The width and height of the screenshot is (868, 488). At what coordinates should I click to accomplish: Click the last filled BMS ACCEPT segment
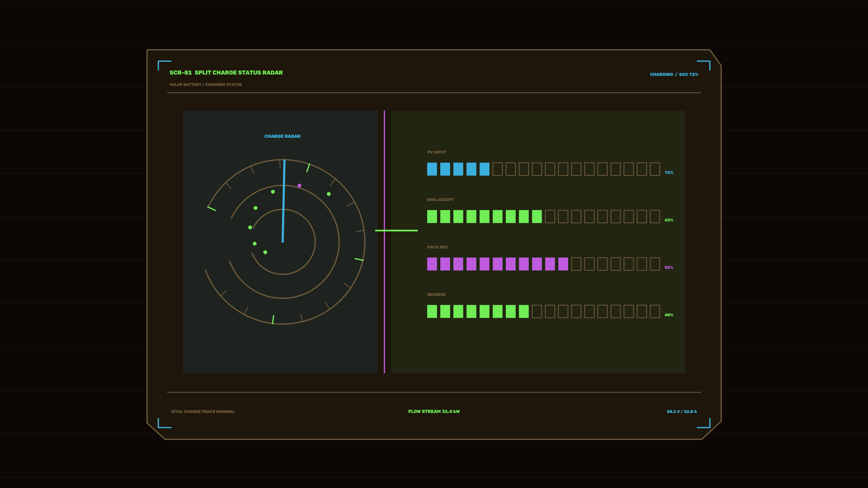[x=537, y=217]
